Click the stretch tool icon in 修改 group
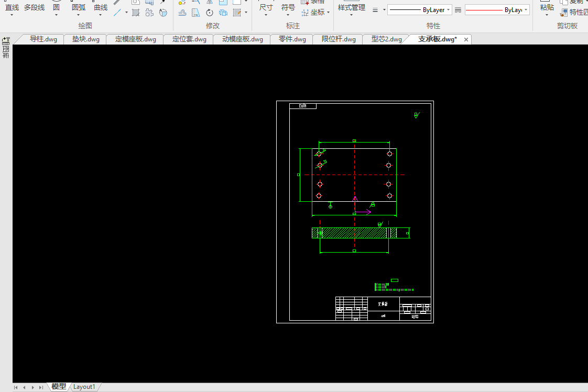 coord(196,13)
